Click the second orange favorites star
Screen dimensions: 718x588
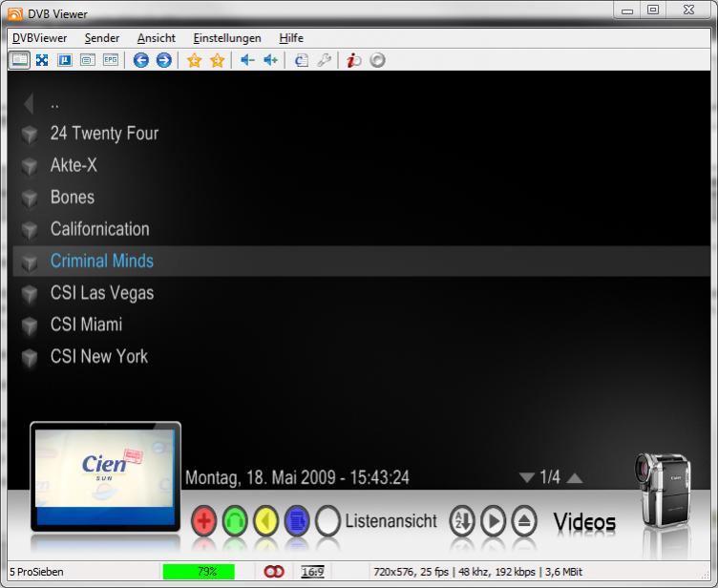coord(218,60)
